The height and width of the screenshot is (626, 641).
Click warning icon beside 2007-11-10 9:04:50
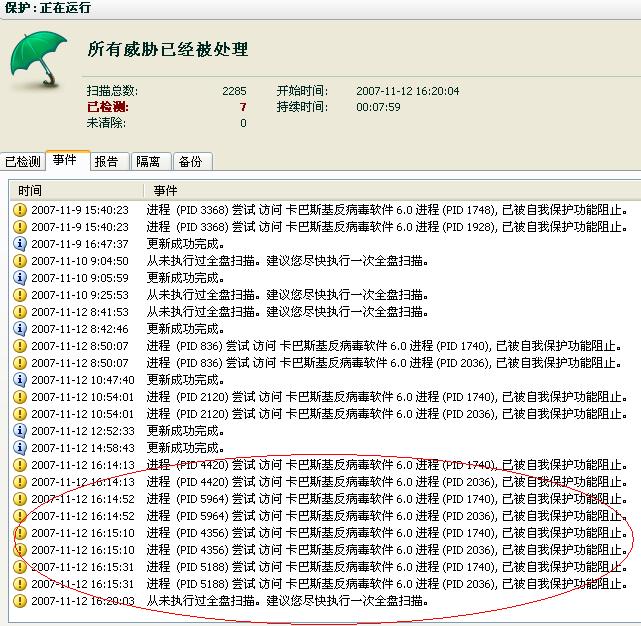(20, 261)
